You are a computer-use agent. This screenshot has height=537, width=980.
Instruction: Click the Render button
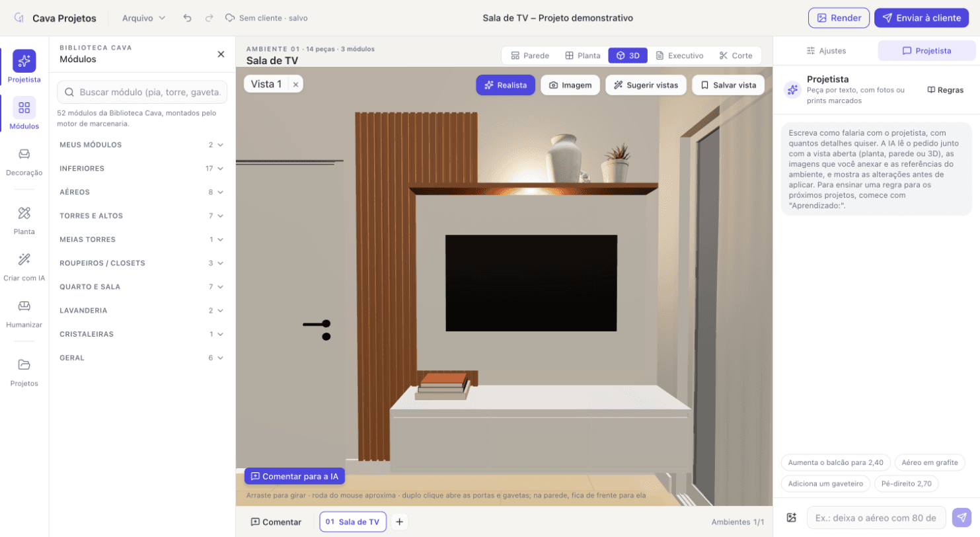839,18
